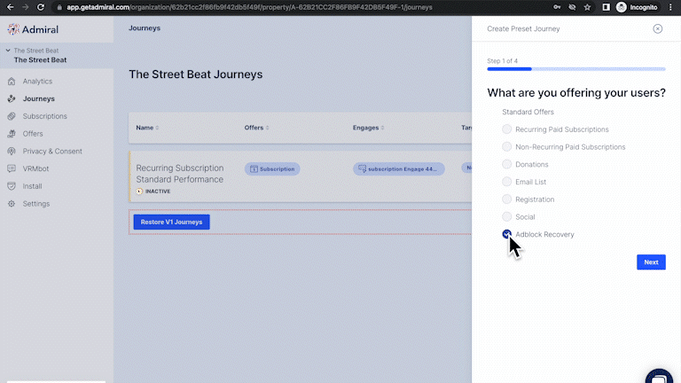Click the Restore V1 Journeys button
Screen dimensions: 681x383
click(x=172, y=222)
